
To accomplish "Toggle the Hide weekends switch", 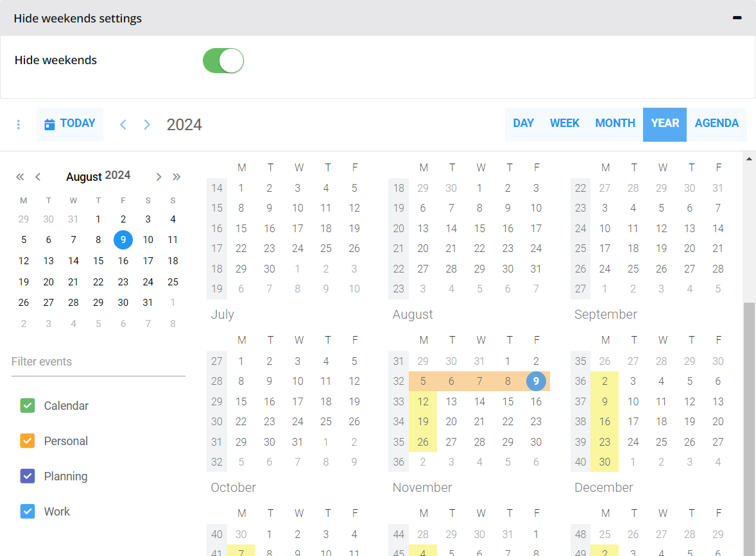I will pyautogui.click(x=223, y=61).
